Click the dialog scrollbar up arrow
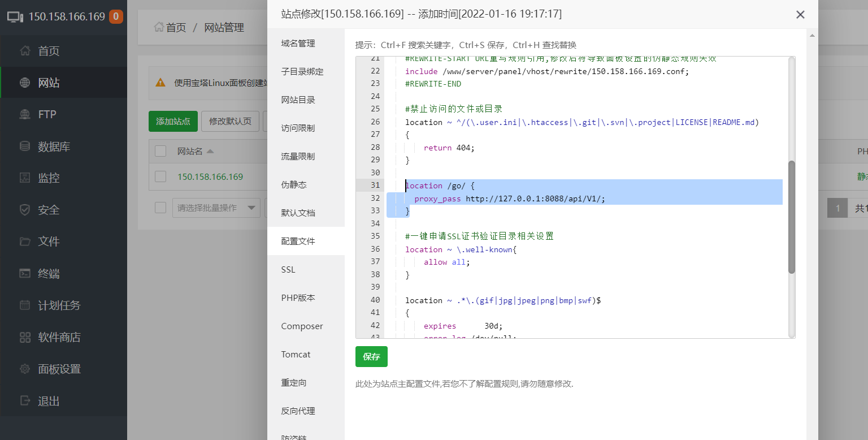The width and height of the screenshot is (868, 440). point(813,35)
